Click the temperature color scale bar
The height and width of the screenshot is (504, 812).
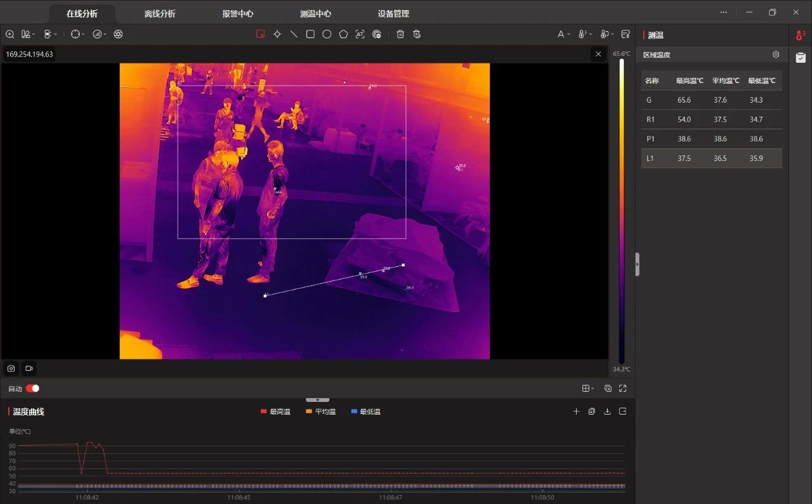(x=622, y=211)
